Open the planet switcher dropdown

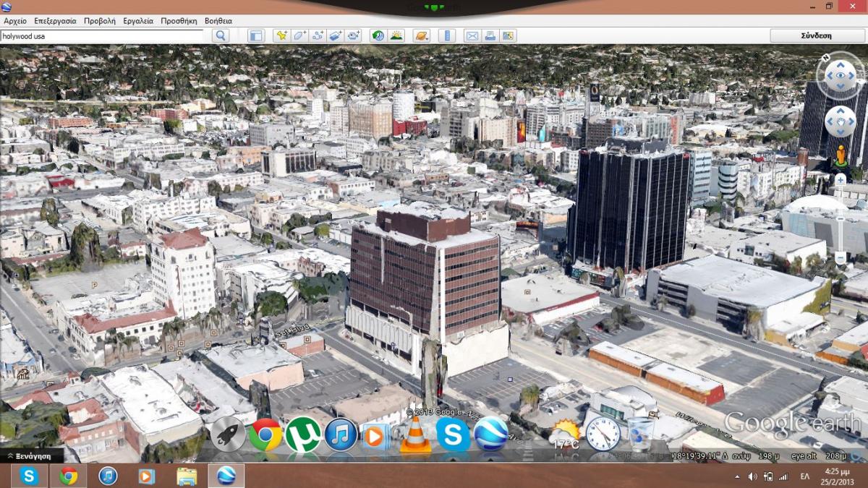[421, 35]
